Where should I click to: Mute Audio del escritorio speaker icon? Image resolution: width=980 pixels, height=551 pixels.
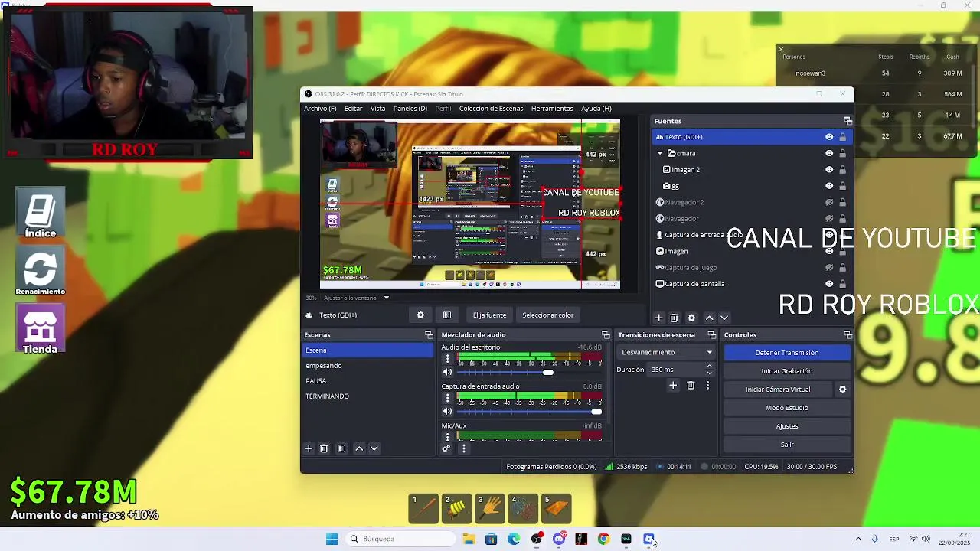click(448, 373)
